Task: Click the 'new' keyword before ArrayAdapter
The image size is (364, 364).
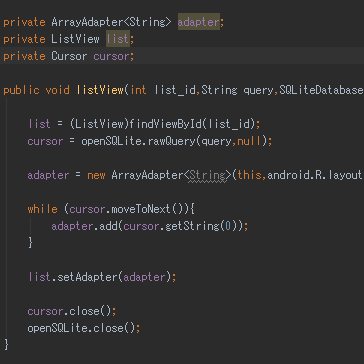Action: click(96, 175)
